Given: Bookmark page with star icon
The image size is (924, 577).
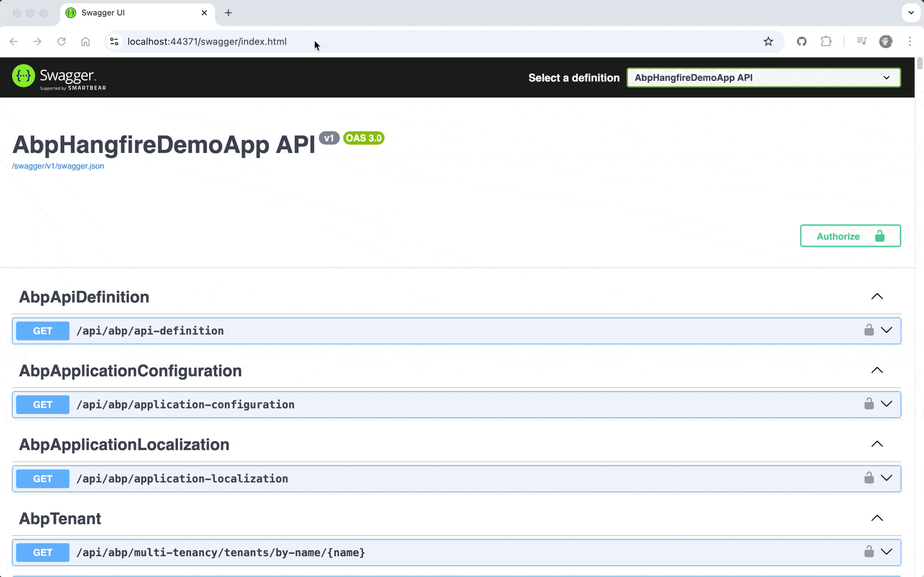Looking at the screenshot, I should pyautogui.click(x=768, y=42).
